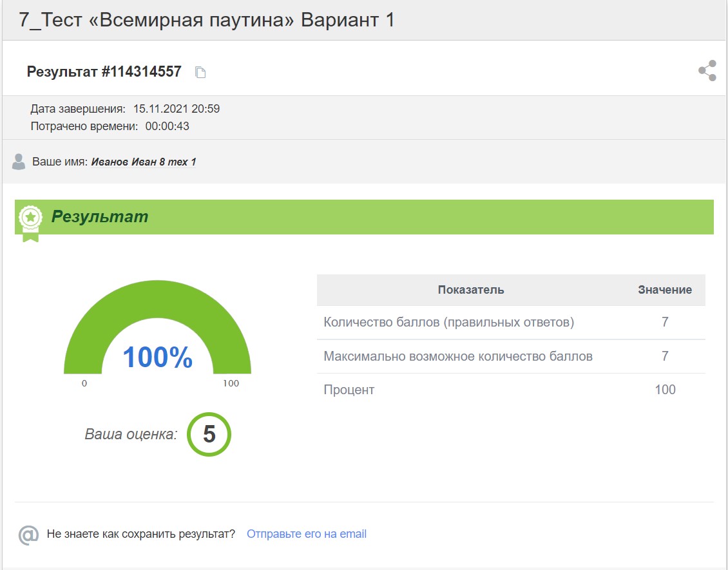Click the Дата завершения label

(x=78, y=109)
